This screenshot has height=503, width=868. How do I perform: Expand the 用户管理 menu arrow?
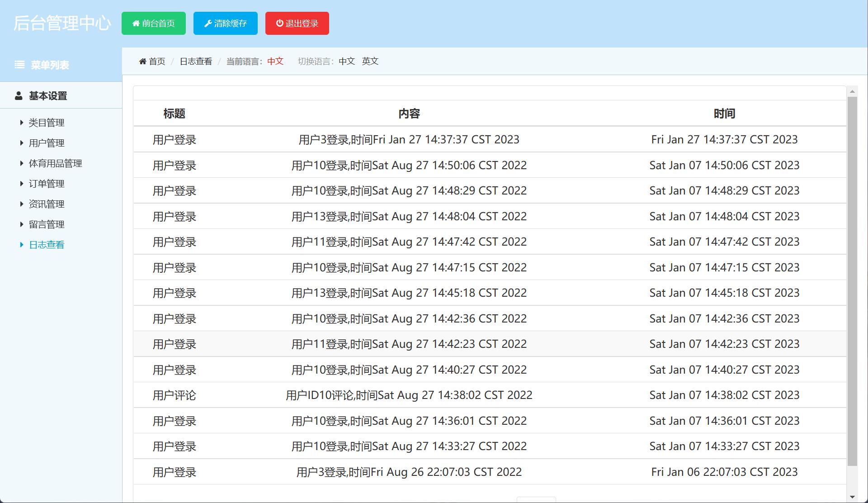click(x=21, y=143)
